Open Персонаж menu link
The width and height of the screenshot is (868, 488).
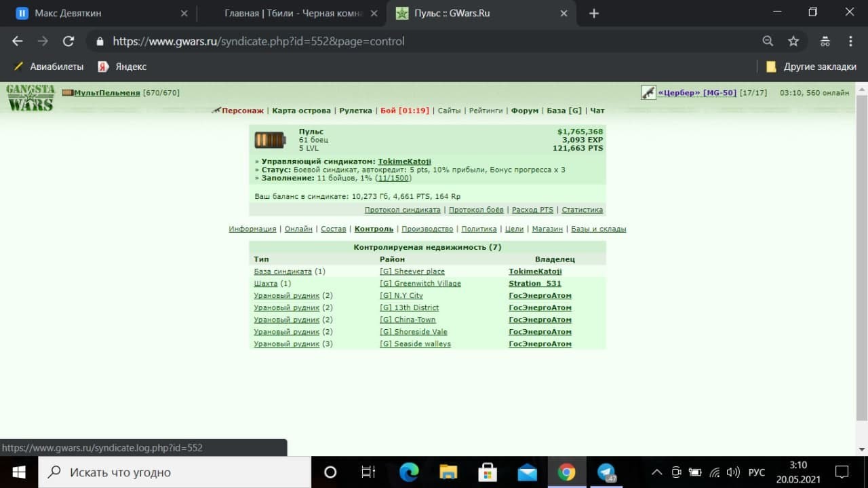pyautogui.click(x=243, y=111)
